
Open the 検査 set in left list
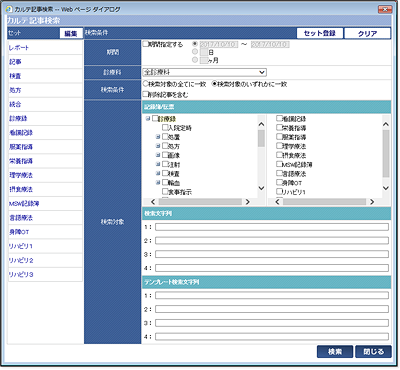(45, 76)
